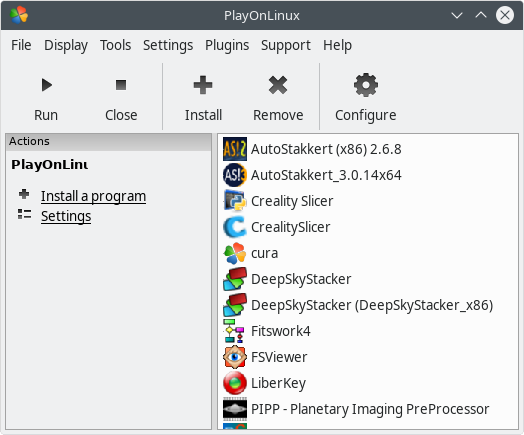The height and width of the screenshot is (435, 524).
Task: Open the File menu
Action: [21, 45]
